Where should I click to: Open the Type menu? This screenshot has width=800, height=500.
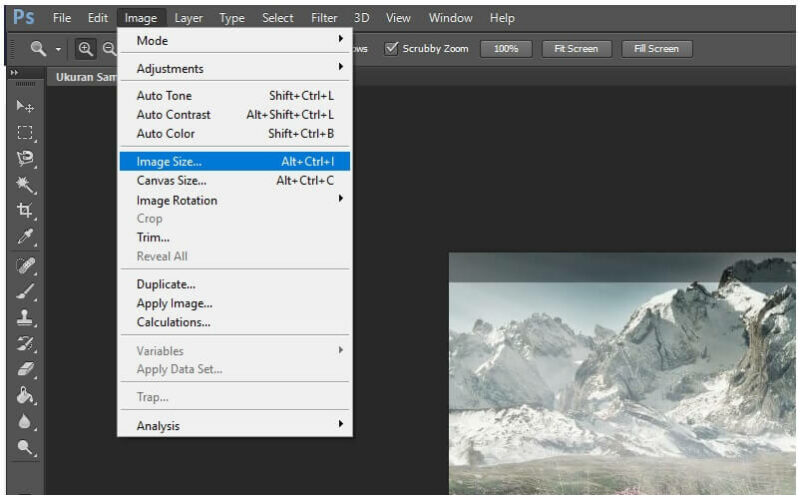click(232, 18)
